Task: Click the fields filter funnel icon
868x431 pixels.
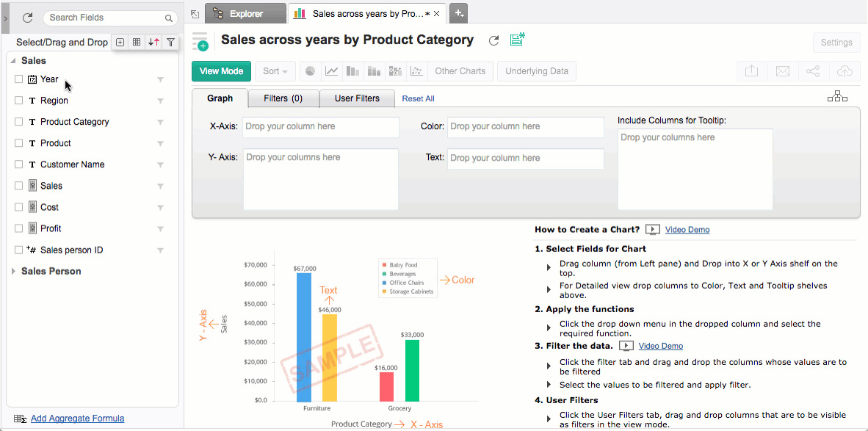Action: pos(170,43)
